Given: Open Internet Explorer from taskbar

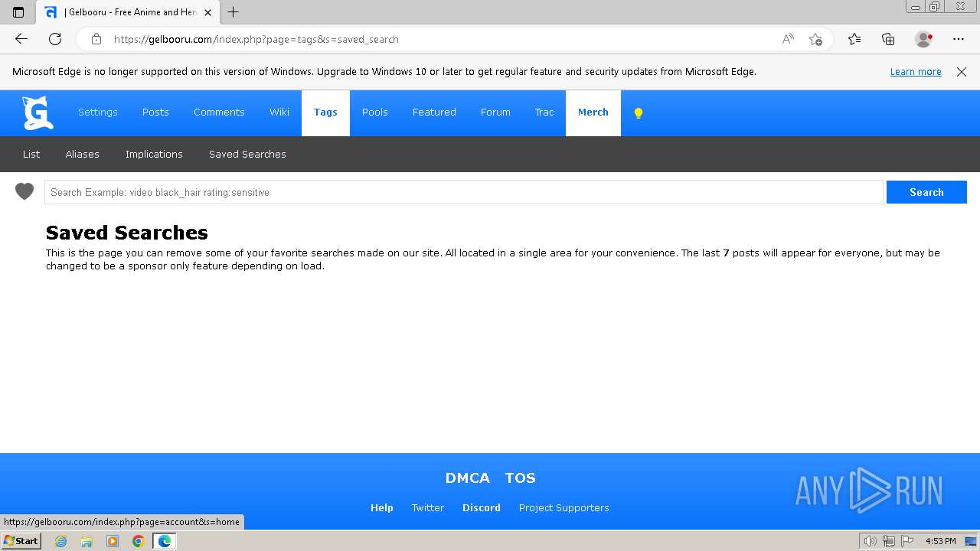Looking at the screenshot, I should pyautogui.click(x=61, y=541).
